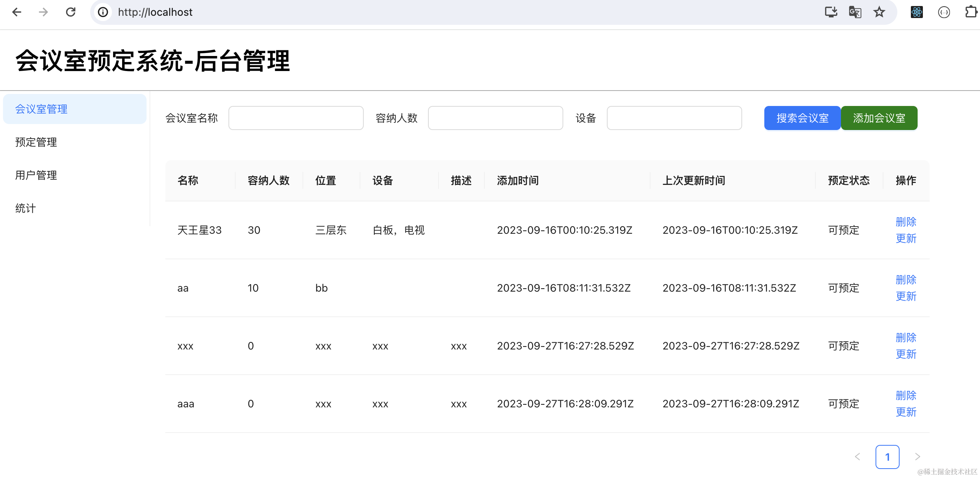Bookmark page with the star icon

pos(879,12)
